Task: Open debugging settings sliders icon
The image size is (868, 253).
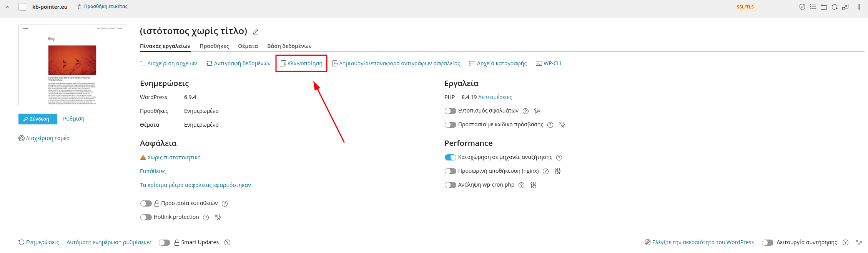Action: point(537,111)
